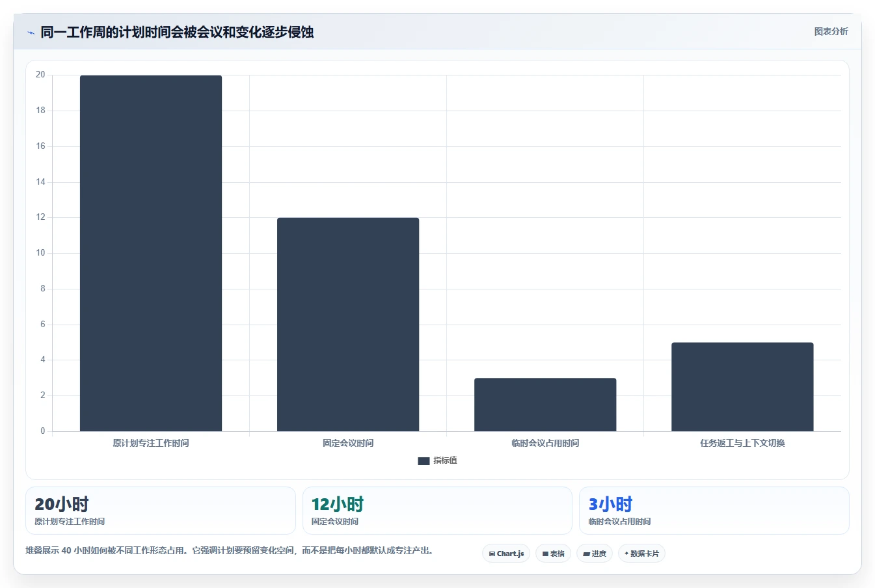
Task: Click the chart title 同一工作周的计划时间会被会议和变化逐步侵蚀
Action: tap(177, 32)
